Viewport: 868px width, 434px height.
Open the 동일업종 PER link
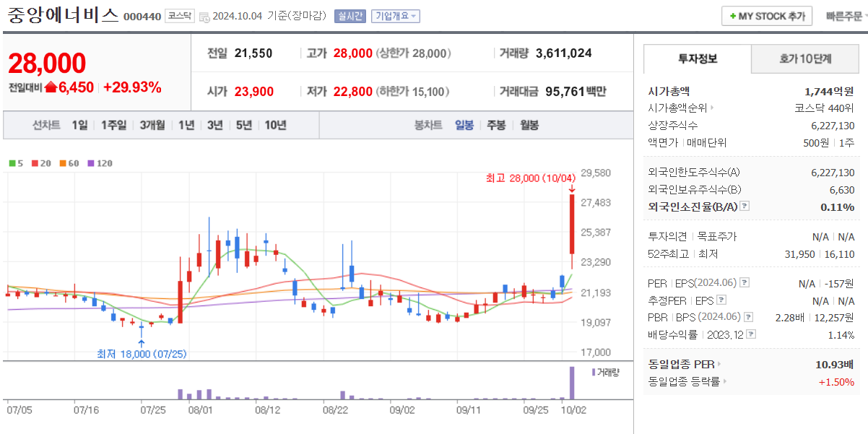click(685, 364)
